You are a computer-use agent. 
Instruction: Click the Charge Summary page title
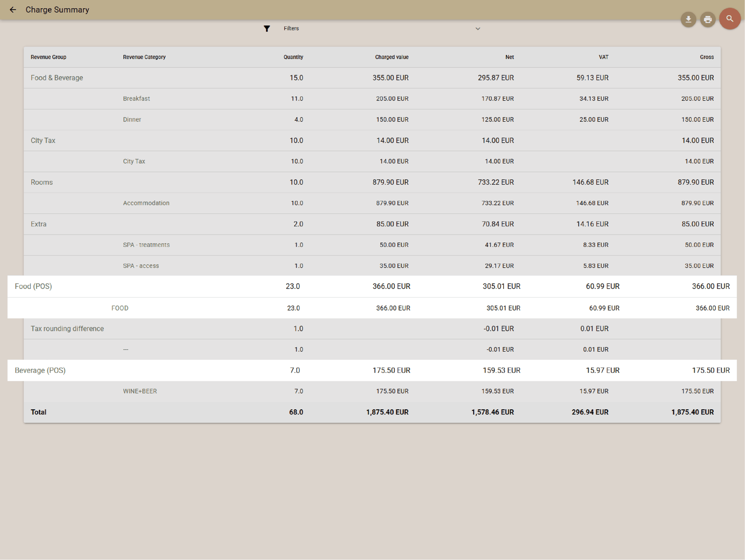point(57,10)
